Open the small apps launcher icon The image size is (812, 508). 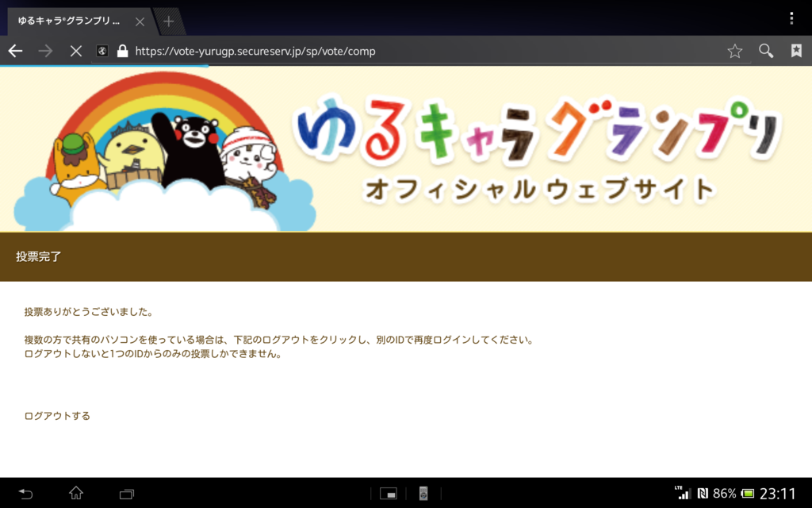pyautogui.click(x=389, y=494)
